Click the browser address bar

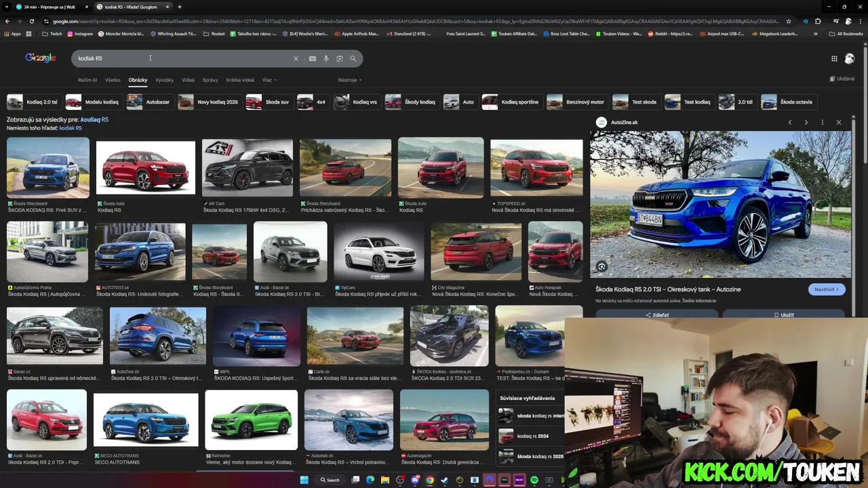coord(414,21)
